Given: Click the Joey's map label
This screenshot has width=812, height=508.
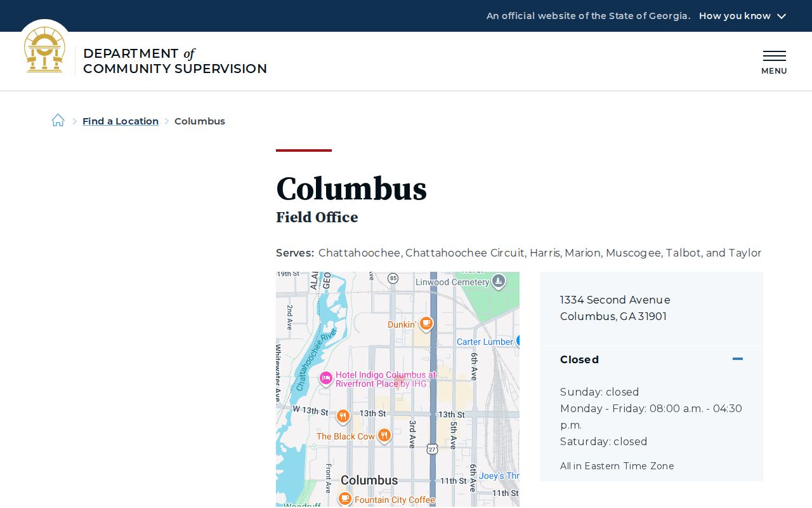Looking at the screenshot, I should [x=499, y=476].
